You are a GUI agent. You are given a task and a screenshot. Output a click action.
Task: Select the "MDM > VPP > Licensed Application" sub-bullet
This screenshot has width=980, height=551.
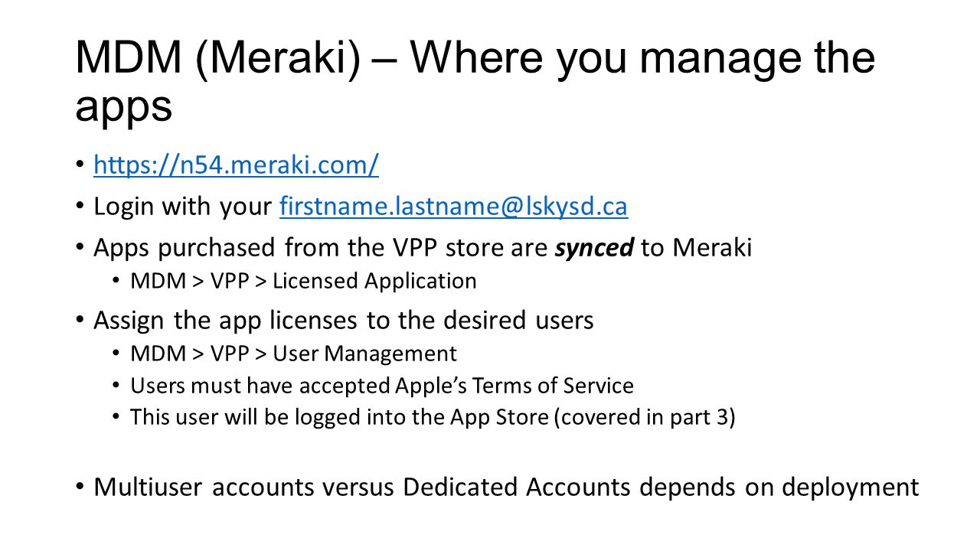coord(303,281)
